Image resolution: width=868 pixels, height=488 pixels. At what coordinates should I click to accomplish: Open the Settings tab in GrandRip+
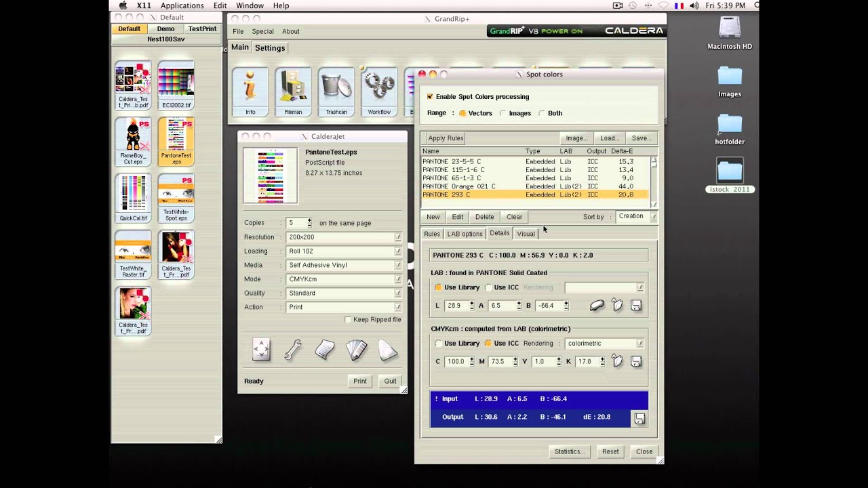pos(270,48)
